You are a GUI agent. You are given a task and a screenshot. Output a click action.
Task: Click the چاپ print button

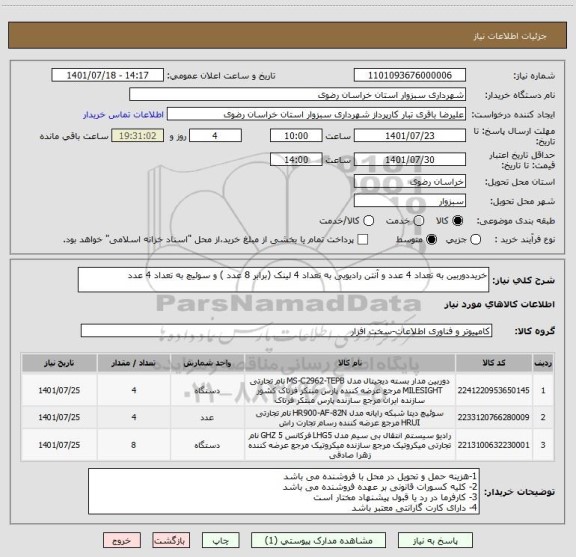[220, 540]
